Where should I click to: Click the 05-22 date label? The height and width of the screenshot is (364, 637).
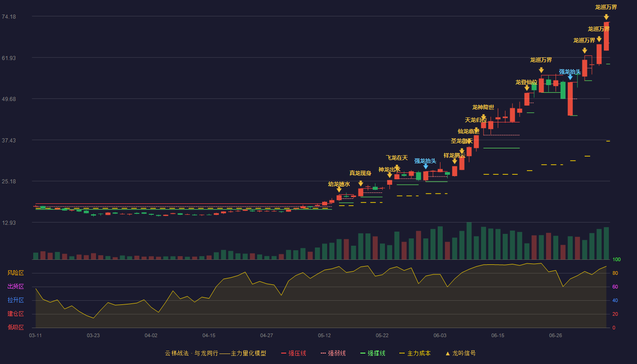pyautogui.click(x=382, y=335)
